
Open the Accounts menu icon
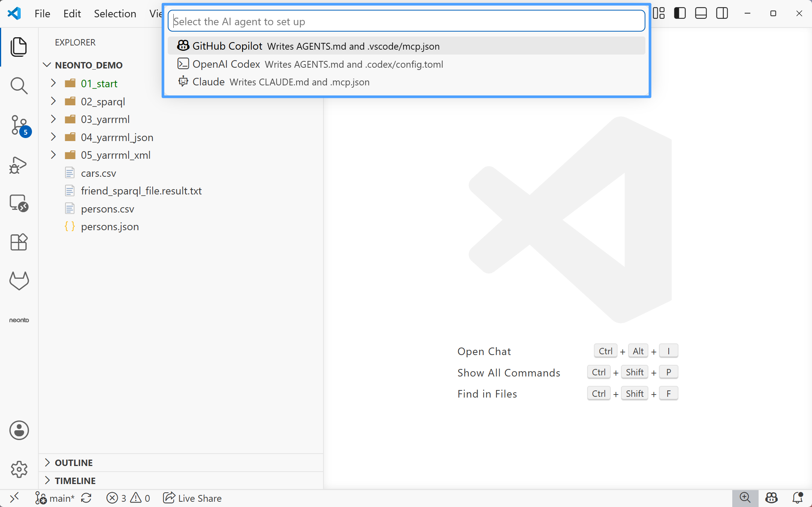coord(19,430)
